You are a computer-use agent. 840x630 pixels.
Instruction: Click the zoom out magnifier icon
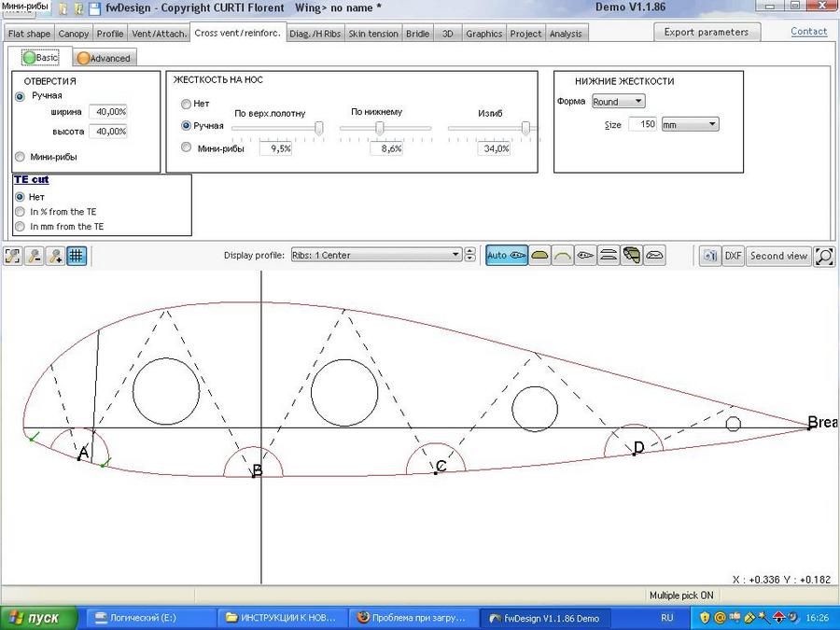35,256
